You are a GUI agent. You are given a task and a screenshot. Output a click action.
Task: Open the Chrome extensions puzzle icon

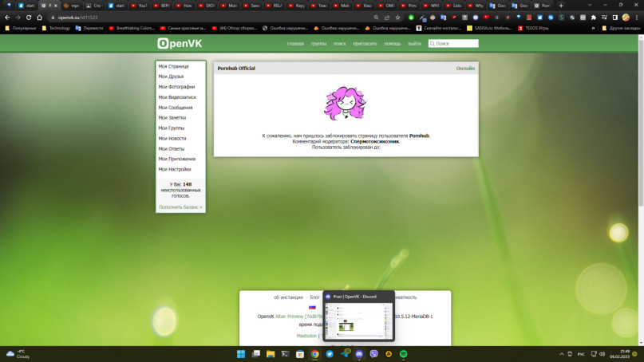(x=594, y=18)
